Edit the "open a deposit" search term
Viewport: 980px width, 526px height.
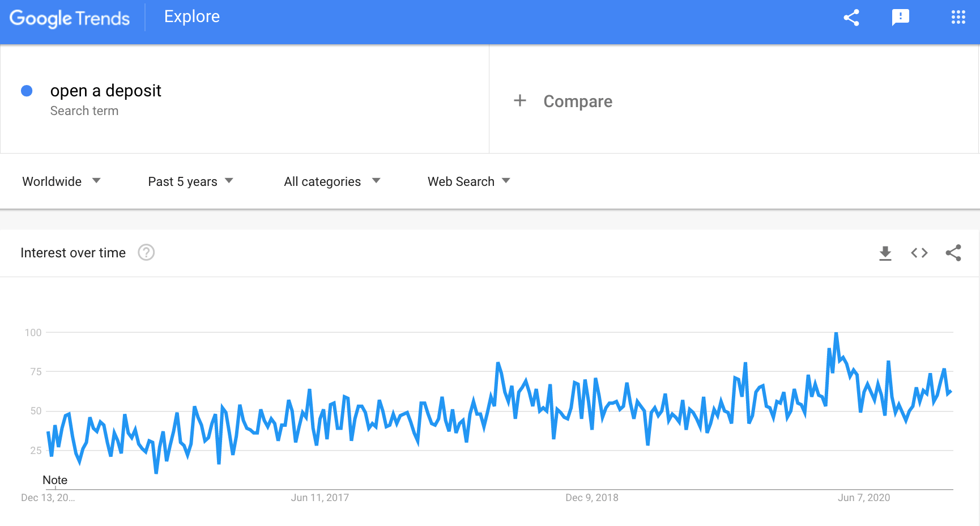tap(106, 91)
